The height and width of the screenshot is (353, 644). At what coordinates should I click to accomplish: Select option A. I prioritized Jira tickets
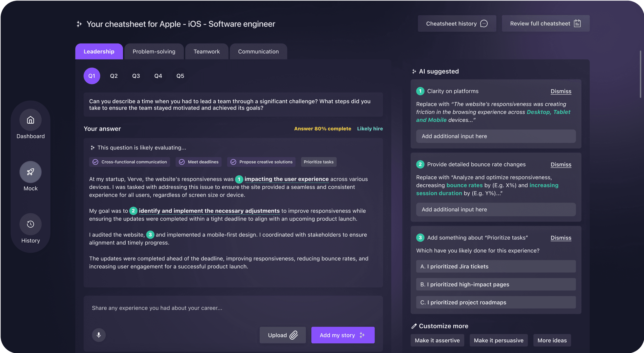(496, 266)
